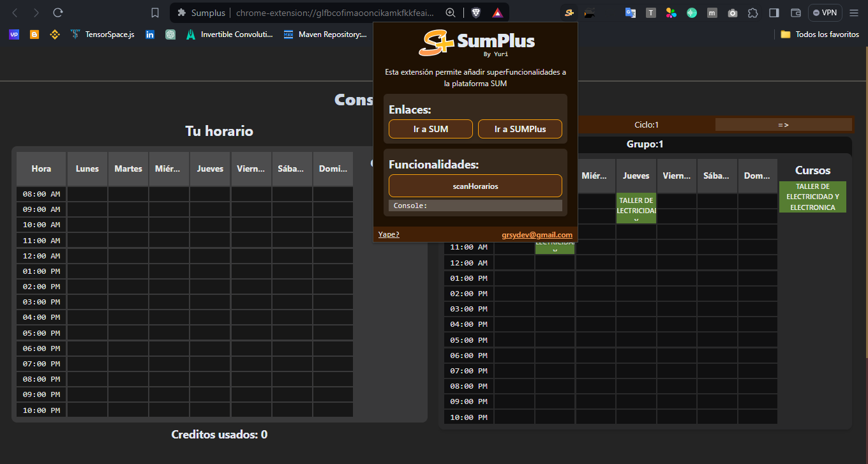Screen dimensions: 868x464
Task: Reload the current page
Action: (x=58, y=13)
